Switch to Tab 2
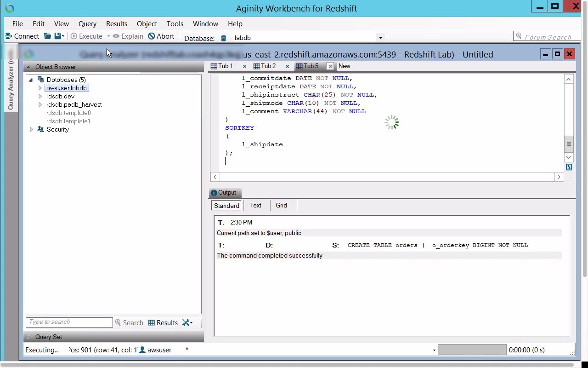This screenshot has width=588, height=368. pyautogui.click(x=265, y=66)
